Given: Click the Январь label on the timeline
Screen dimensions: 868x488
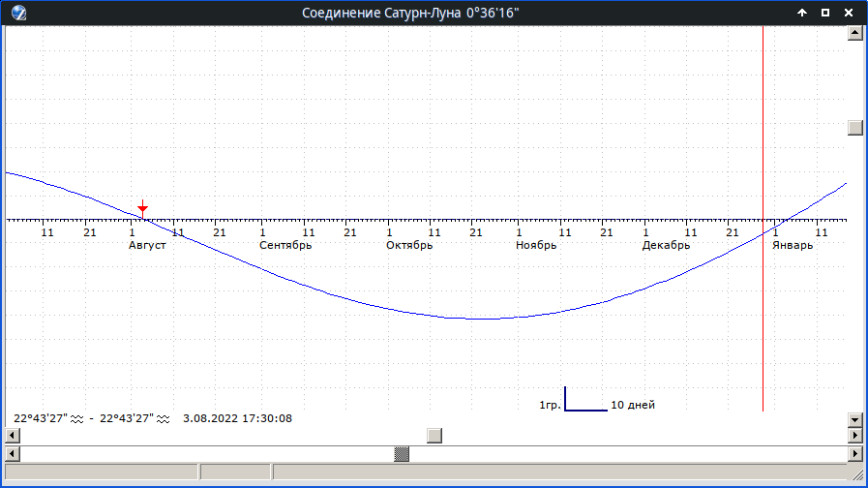Looking at the screenshot, I should pos(792,246).
